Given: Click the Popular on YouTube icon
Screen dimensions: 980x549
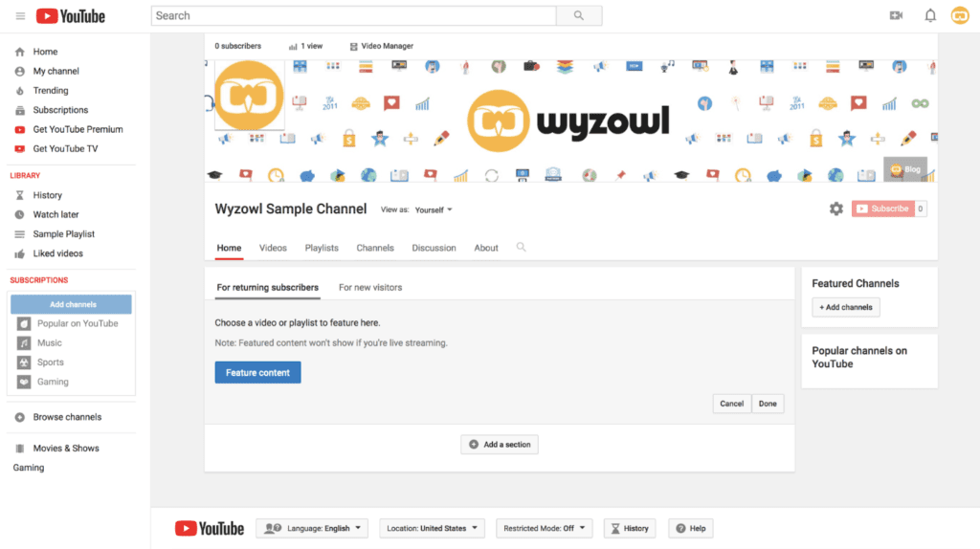Looking at the screenshot, I should click(24, 323).
